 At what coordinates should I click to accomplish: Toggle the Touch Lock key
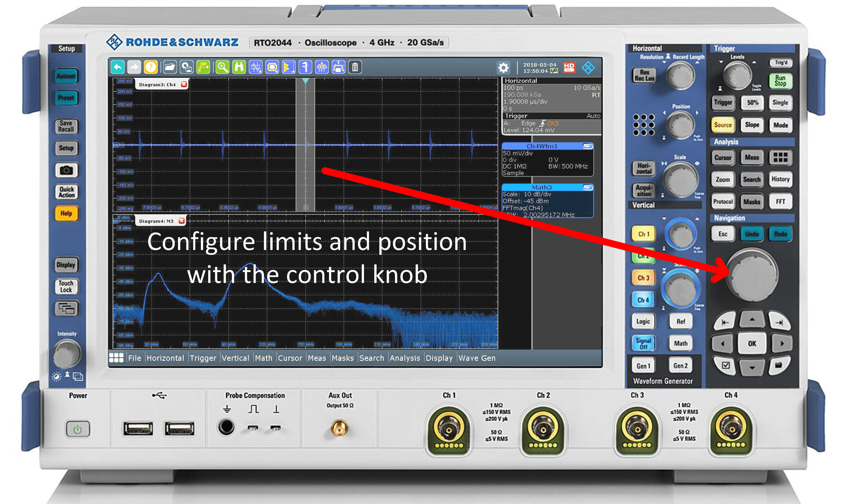(66, 287)
